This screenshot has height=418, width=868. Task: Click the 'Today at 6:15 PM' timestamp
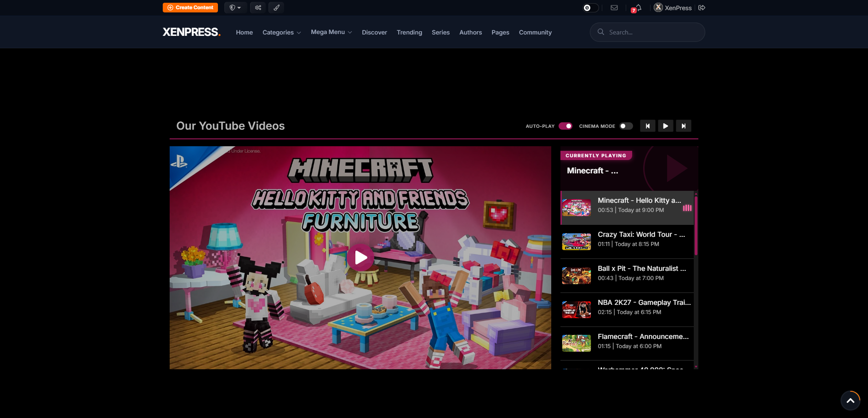639,312
